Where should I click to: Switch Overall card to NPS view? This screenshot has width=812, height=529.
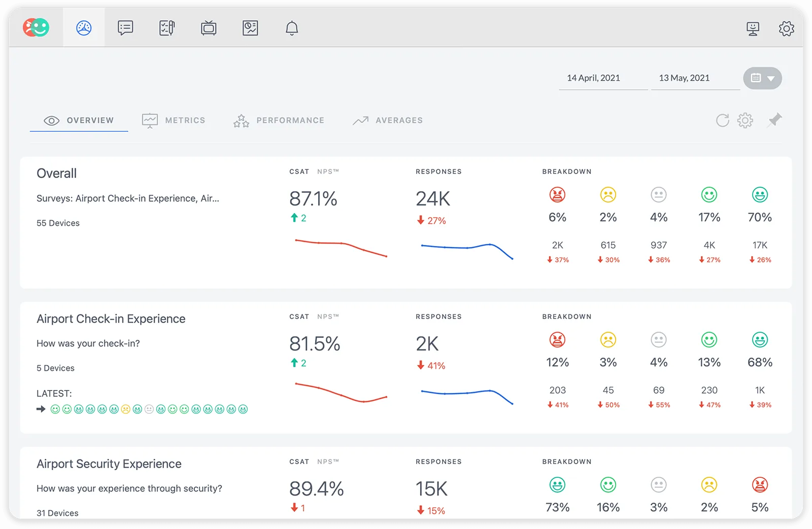tap(328, 171)
